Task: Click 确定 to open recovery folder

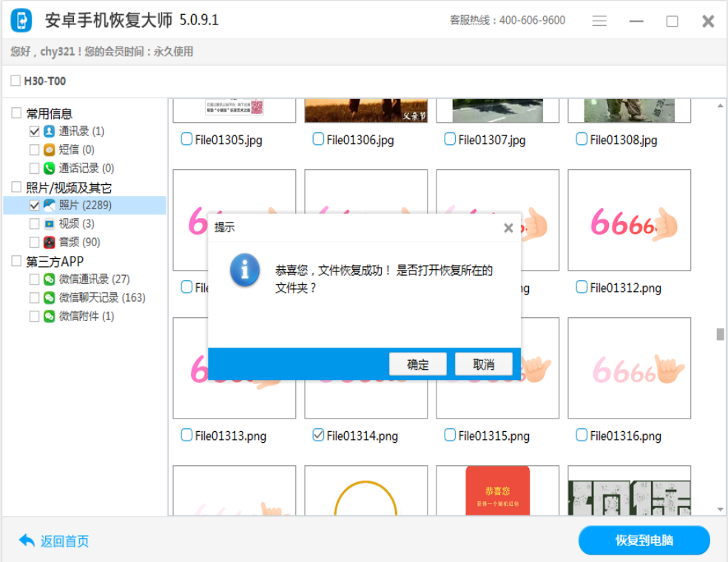Action: point(418,364)
